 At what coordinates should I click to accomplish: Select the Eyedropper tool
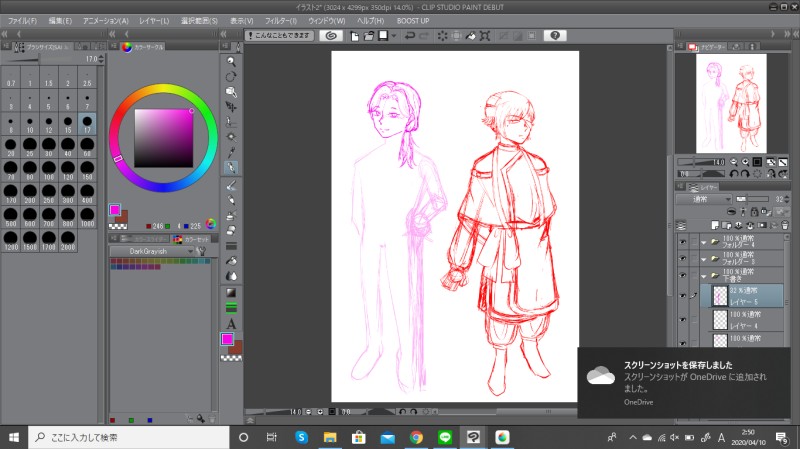click(231, 151)
